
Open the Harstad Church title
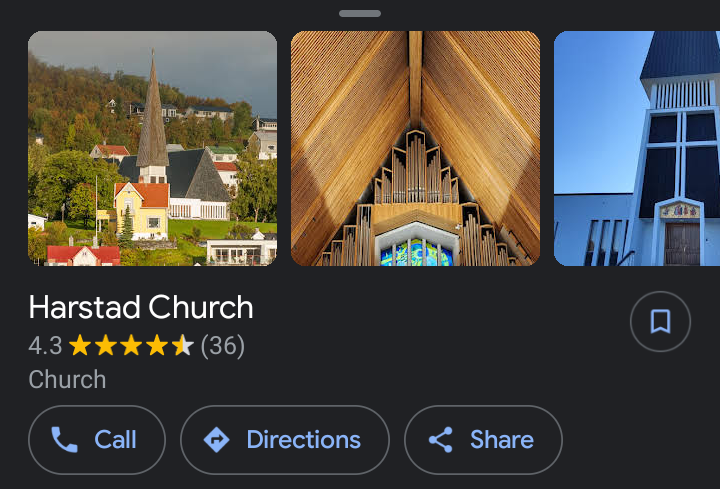141,307
